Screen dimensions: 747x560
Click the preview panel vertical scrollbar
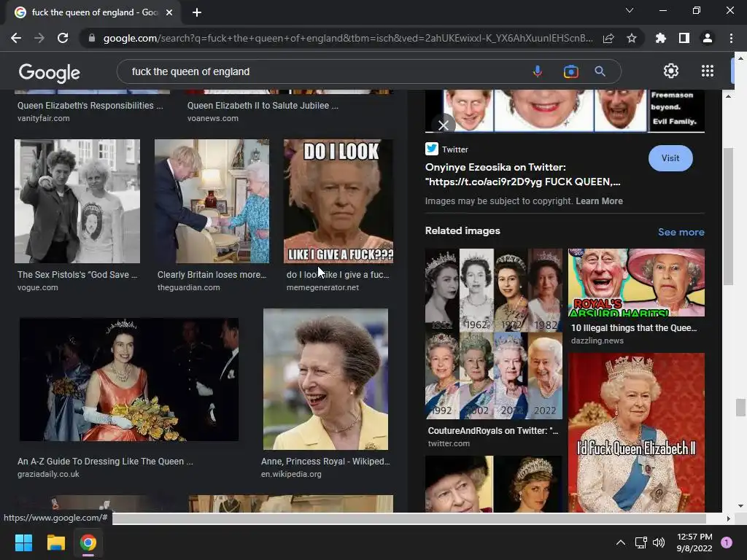[728, 217]
